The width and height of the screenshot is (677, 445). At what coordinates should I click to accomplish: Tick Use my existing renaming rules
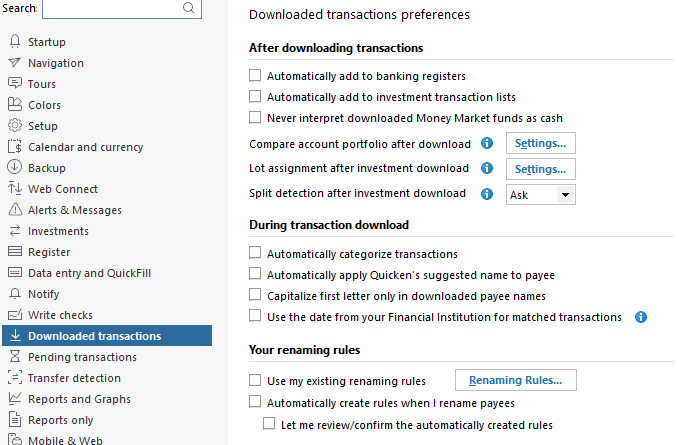[255, 381]
